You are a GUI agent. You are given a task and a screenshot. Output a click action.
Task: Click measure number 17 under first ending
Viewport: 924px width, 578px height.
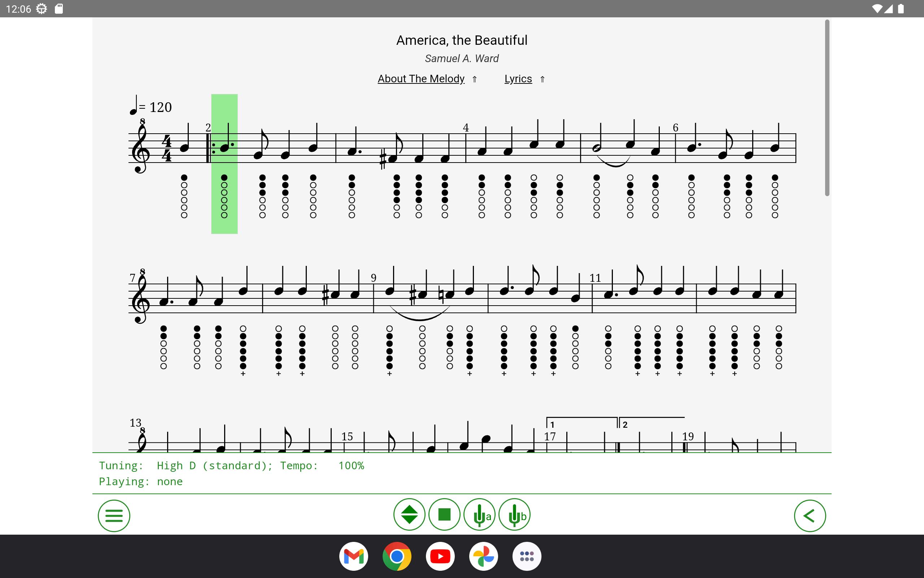coord(549,436)
